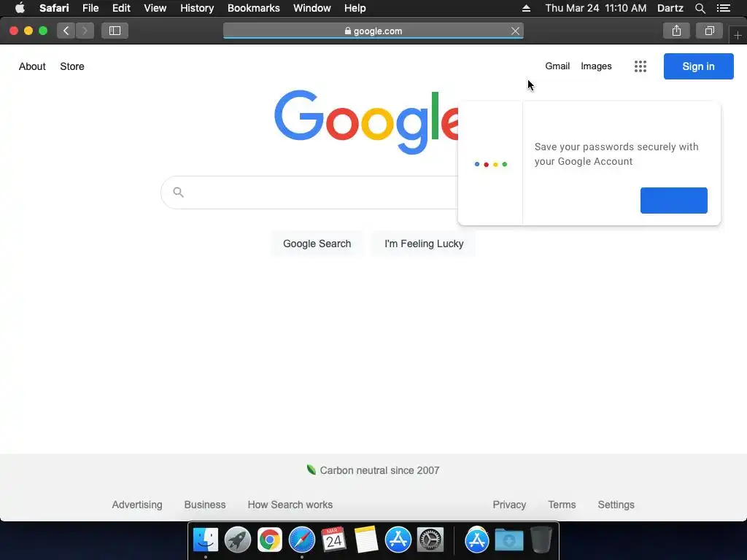Click the lock icon beside google.com
This screenshot has width=747, height=560.
[348, 31]
